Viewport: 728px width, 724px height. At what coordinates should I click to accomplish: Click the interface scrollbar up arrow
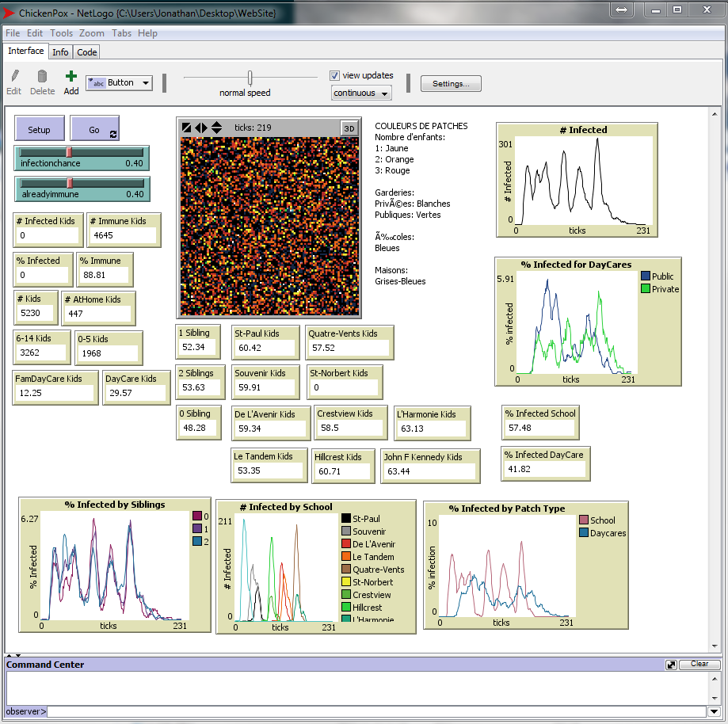tap(715, 114)
